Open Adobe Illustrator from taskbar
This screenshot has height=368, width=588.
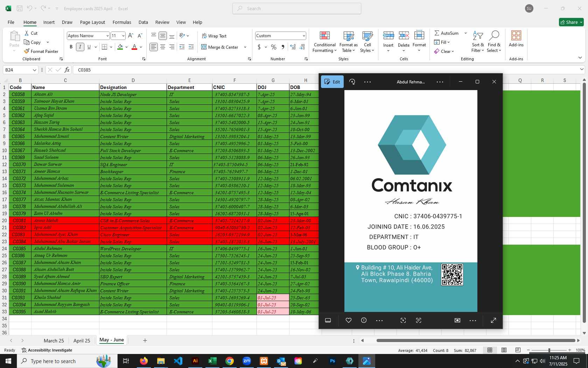(195, 361)
